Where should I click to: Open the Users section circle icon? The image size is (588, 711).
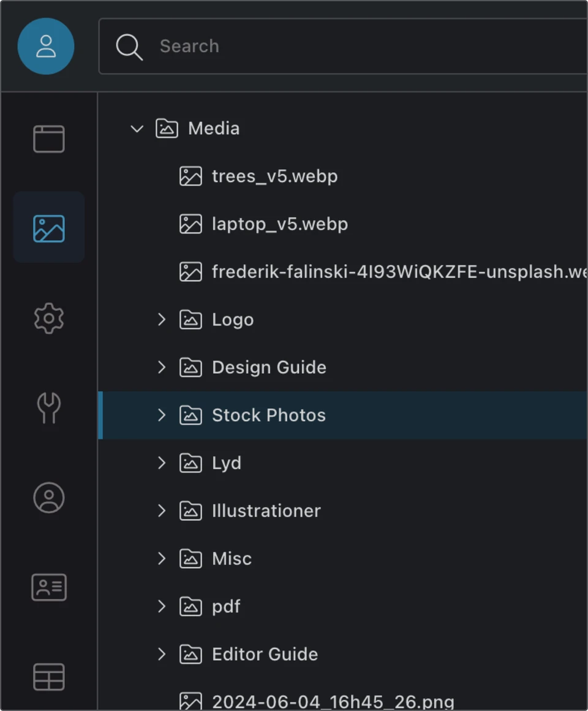48,498
